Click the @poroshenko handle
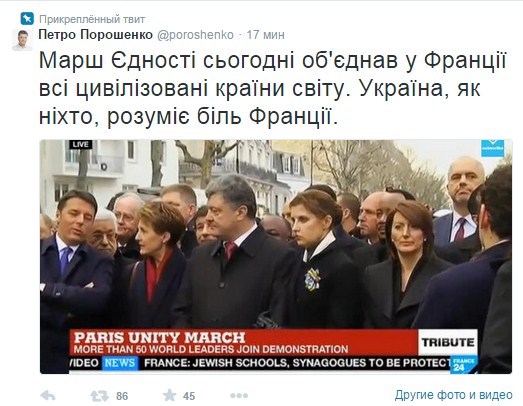This screenshot has width=523, height=406. 195,35
